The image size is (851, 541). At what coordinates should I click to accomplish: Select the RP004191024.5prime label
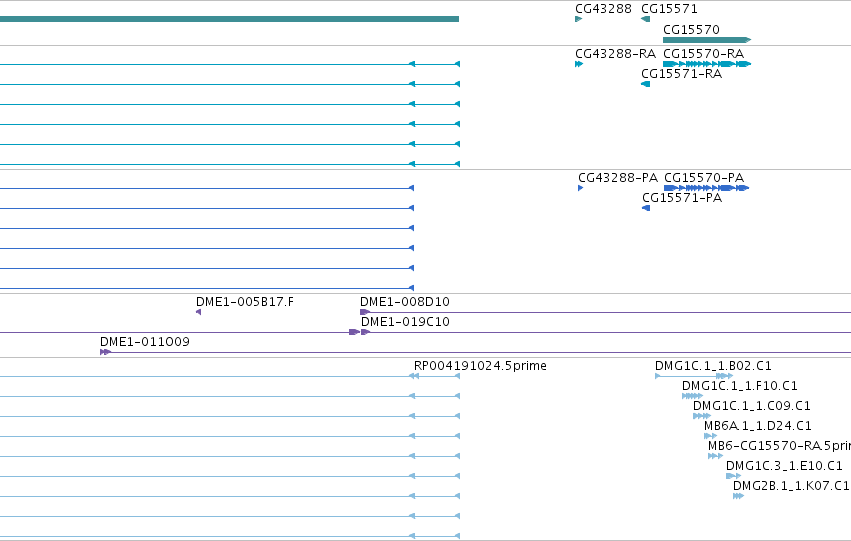click(x=480, y=366)
